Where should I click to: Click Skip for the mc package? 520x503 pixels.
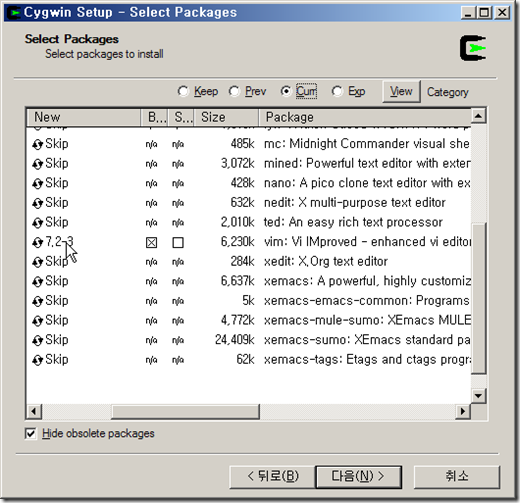point(57,144)
